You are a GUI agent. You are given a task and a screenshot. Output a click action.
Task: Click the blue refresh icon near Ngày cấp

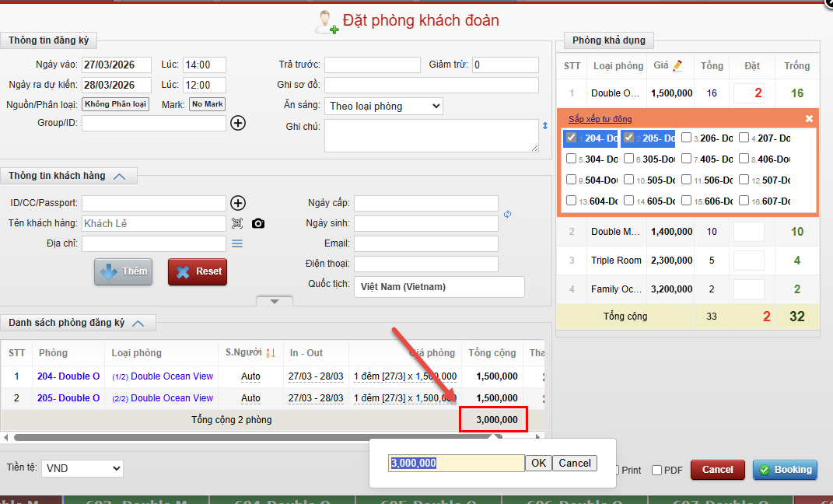click(x=507, y=215)
